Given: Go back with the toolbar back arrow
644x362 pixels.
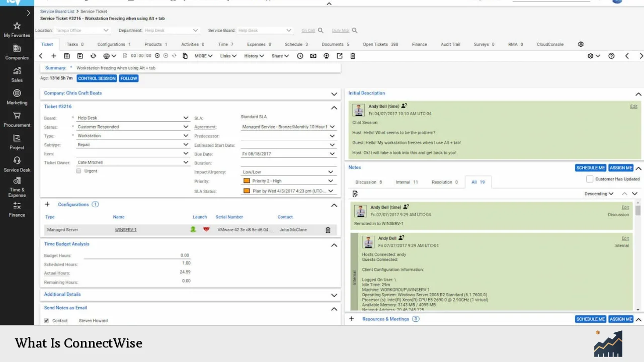Looking at the screenshot, I should coord(41,56).
